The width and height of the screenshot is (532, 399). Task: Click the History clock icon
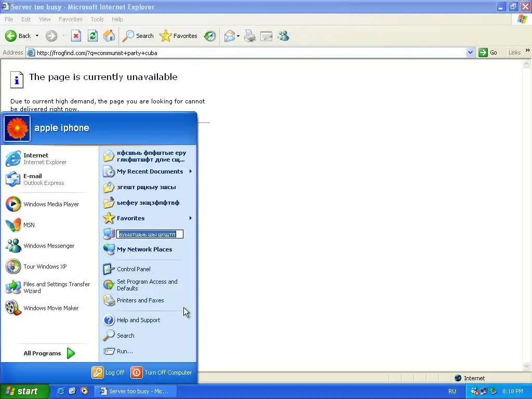tap(210, 36)
